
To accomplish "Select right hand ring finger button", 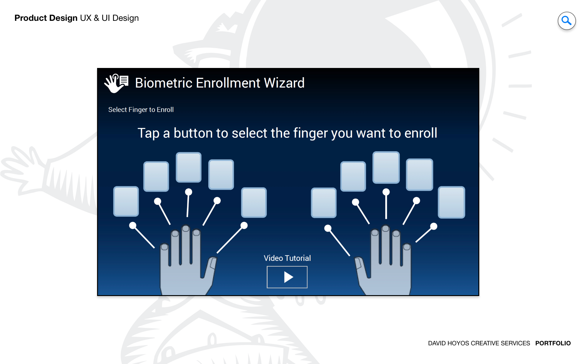I will (x=420, y=174).
